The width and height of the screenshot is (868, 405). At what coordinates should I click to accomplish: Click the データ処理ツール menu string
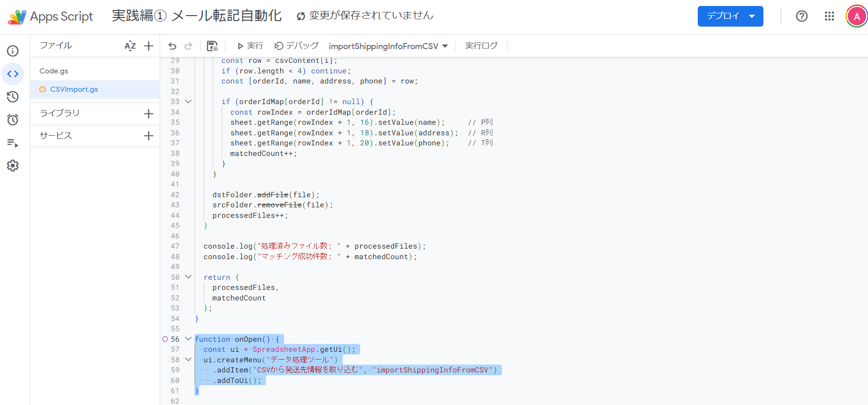click(300, 360)
